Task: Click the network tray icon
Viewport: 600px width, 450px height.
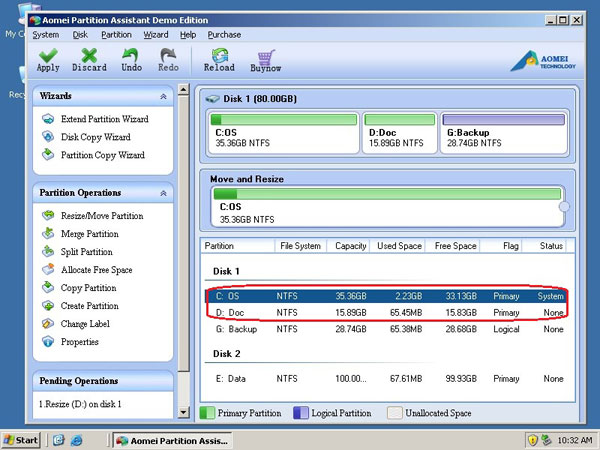Action: [546, 440]
